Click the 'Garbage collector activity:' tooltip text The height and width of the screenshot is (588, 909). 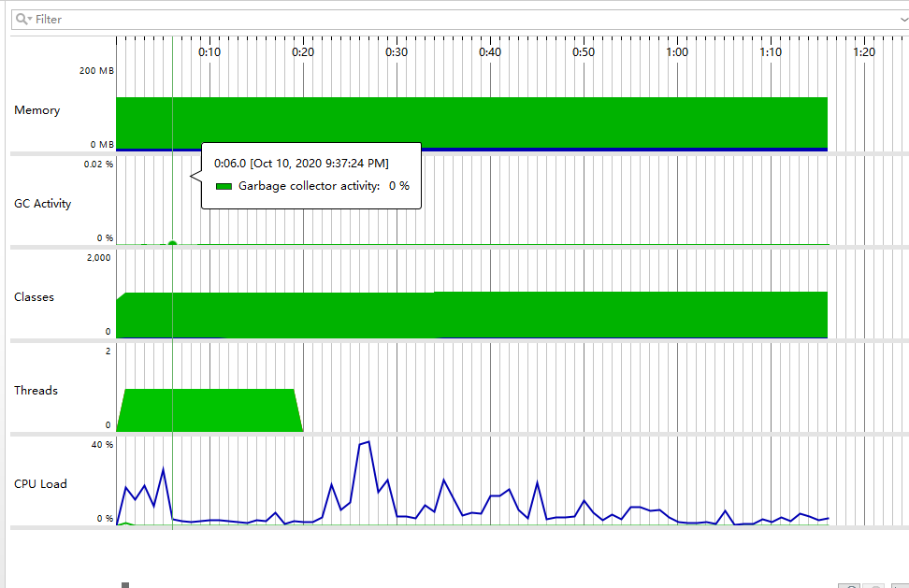(309, 186)
